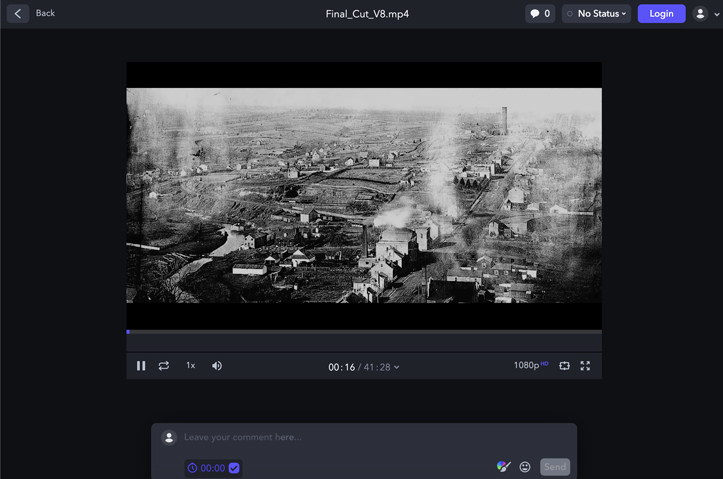Screen dimensions: 723x479
Task: Mute the volume speaker icon
Action: pyautogui.click(x=217, y=366)
